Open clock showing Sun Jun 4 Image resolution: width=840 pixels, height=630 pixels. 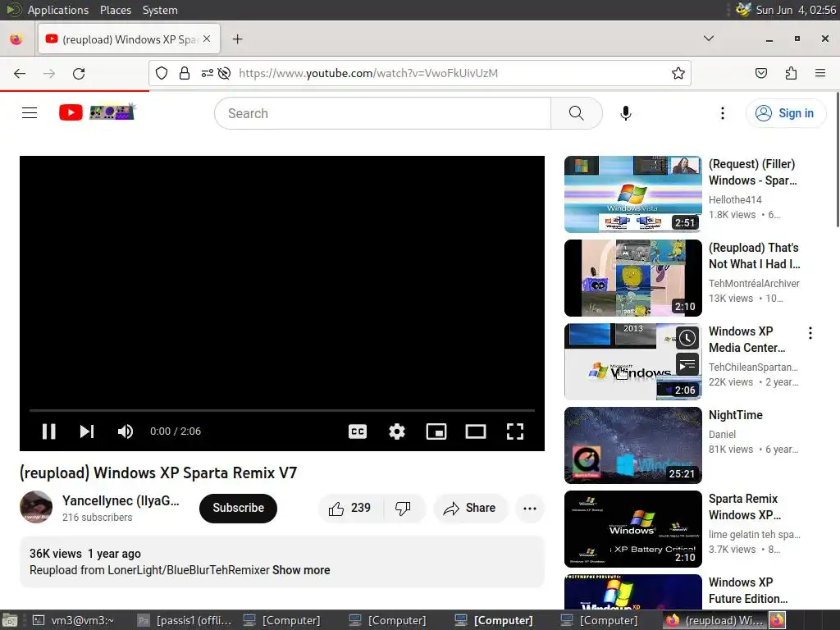point(796,10)
